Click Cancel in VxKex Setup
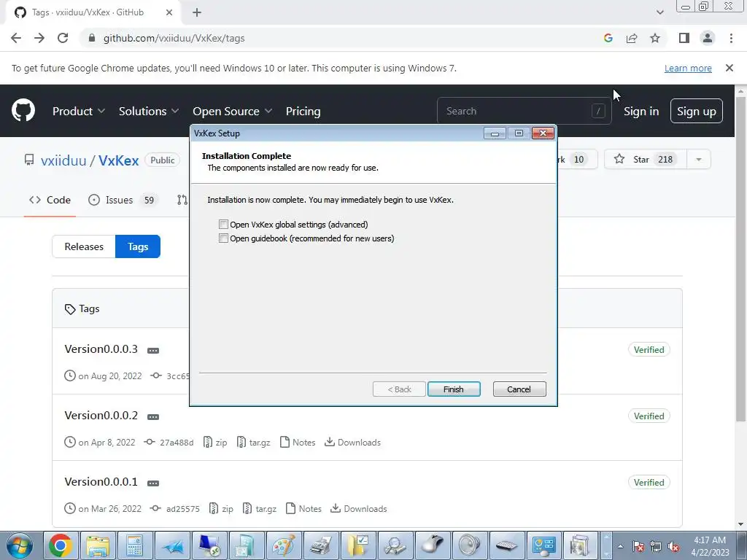Viewport: 747px width, 560px height. (519, 389)
